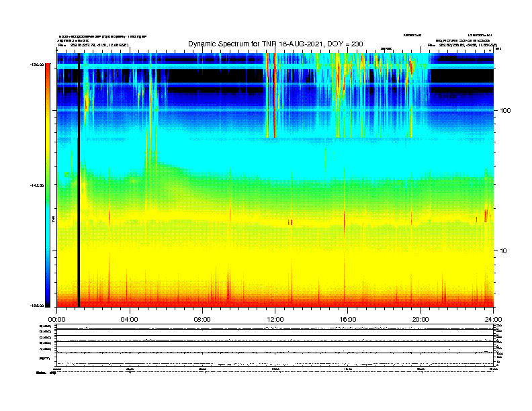Click the 16:00 time axis label
Image resolution: width=532 pixels, height=411 pixels.
click(348, 320)
